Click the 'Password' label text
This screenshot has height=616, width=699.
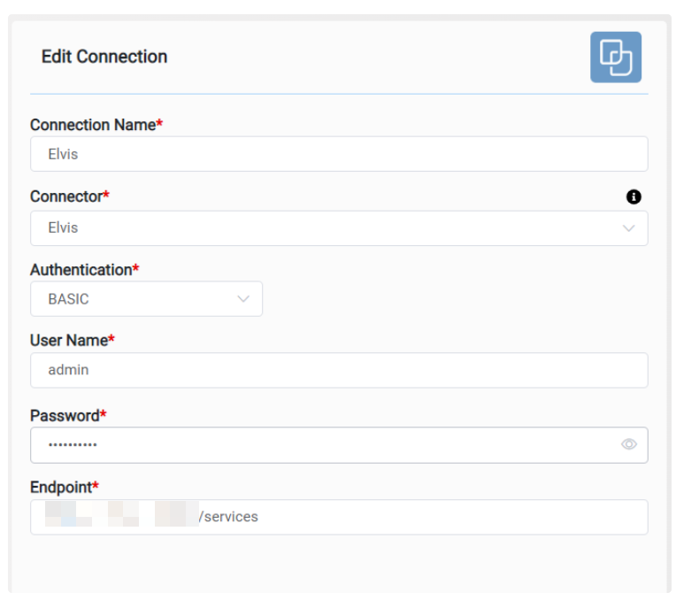pyautogui.click(x=65, y=415)
